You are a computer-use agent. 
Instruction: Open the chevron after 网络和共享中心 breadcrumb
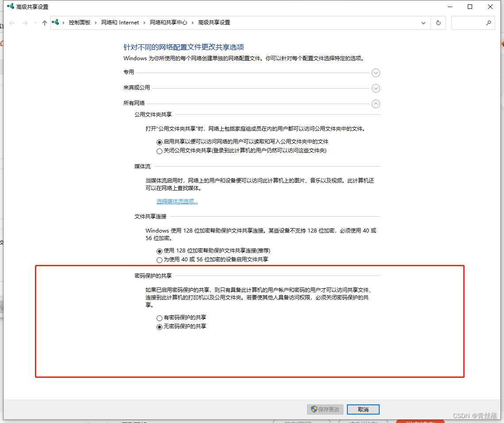coord(192,23)
